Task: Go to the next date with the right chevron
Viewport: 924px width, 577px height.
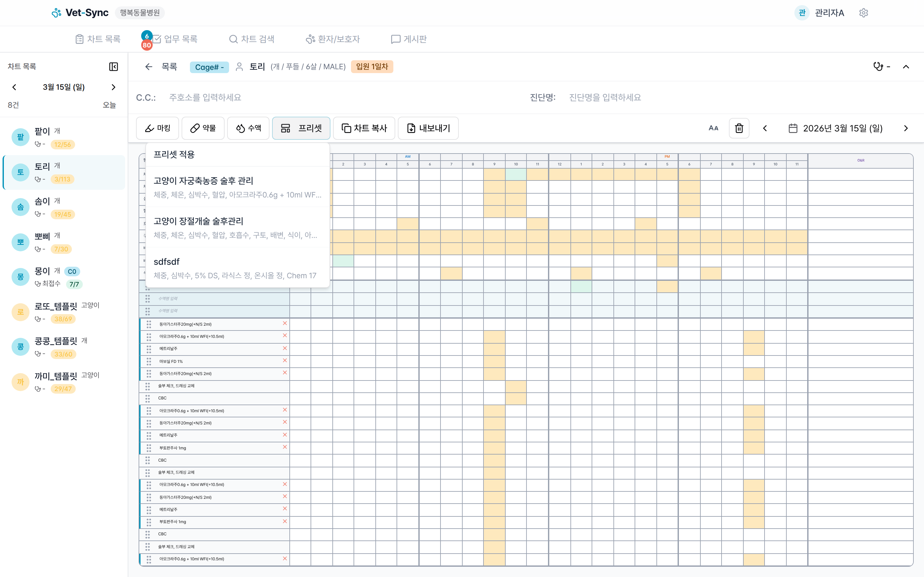Action: [906, 128]
